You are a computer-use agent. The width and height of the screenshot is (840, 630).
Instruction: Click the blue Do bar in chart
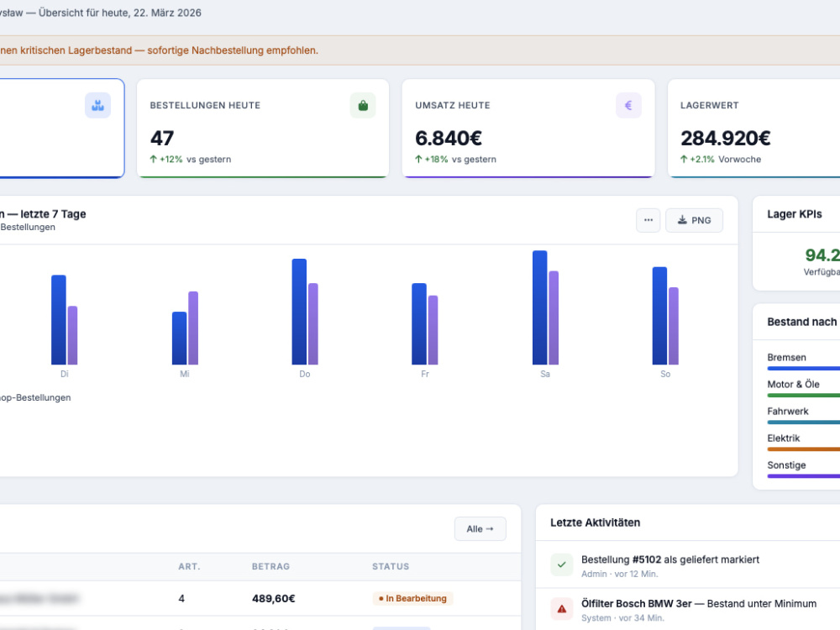[x=299, y=312]
